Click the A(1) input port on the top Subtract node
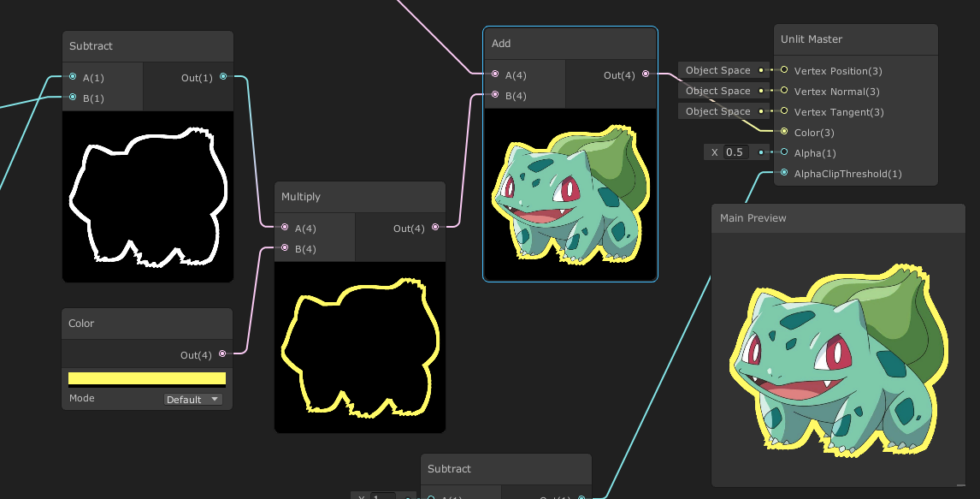The image size is (980, 499). pos(73,76)
